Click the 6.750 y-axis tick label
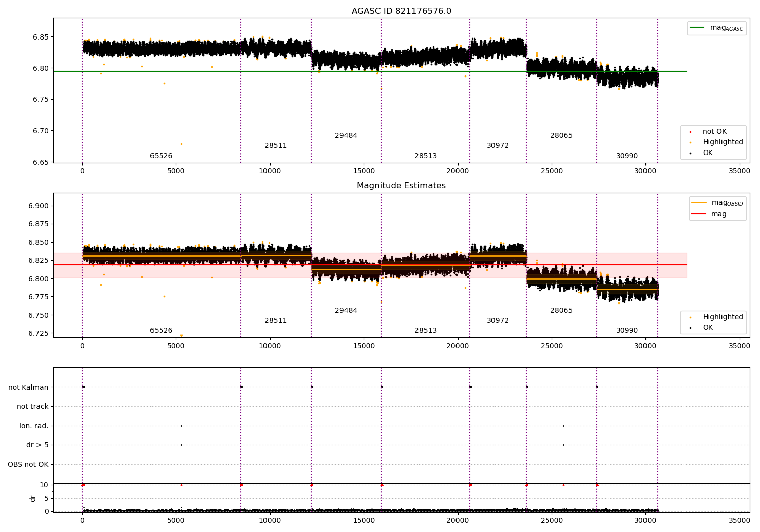This screenshot has height=532, width=760. coord(39,316)
